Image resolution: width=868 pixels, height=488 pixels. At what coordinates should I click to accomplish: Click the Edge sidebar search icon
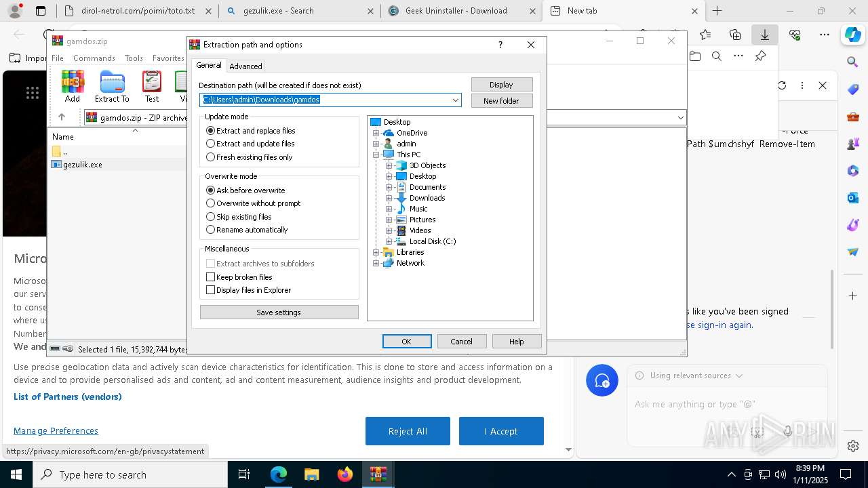point(853,62)
